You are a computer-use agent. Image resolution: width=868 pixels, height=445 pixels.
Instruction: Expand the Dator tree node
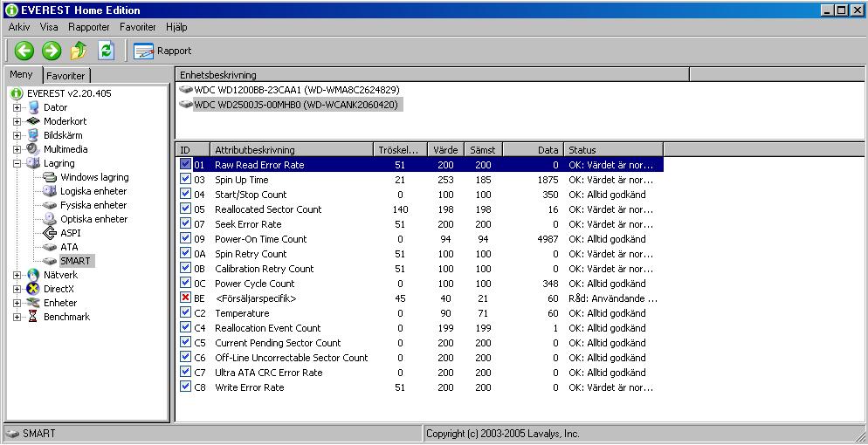(17, 107)
